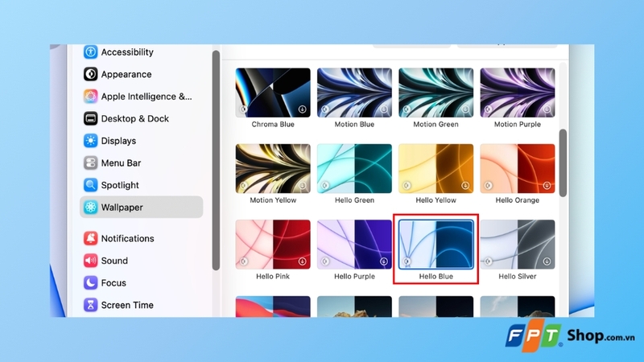The width and height of the screenshot is (644, 362).
Task: Select the Motion Yellow wallpaper thumbnail
Action: coord(273,169)
